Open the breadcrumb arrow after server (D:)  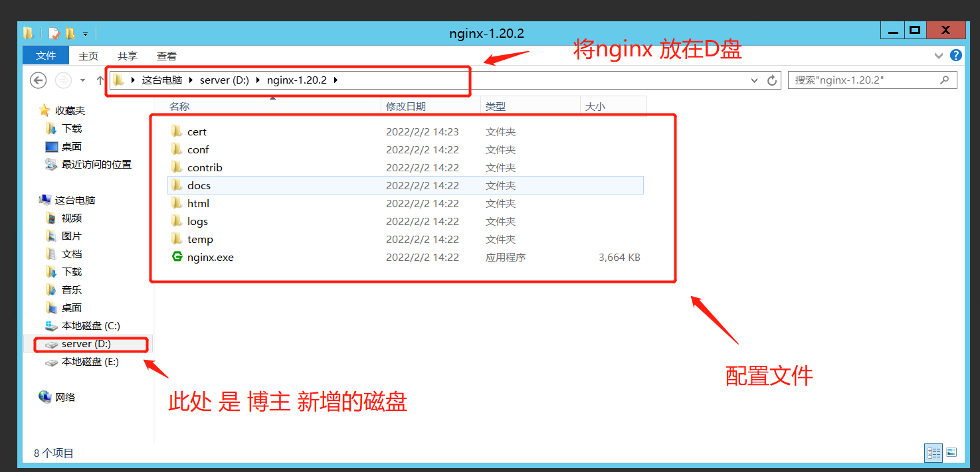pos(257,80)
